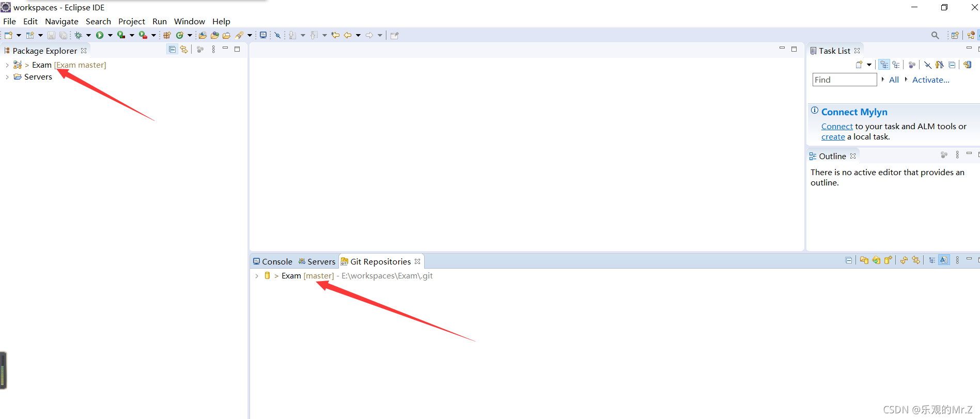Open the Search toolbar dropdown arrow
The image size is (980, 419).
(x=250, y=35)
